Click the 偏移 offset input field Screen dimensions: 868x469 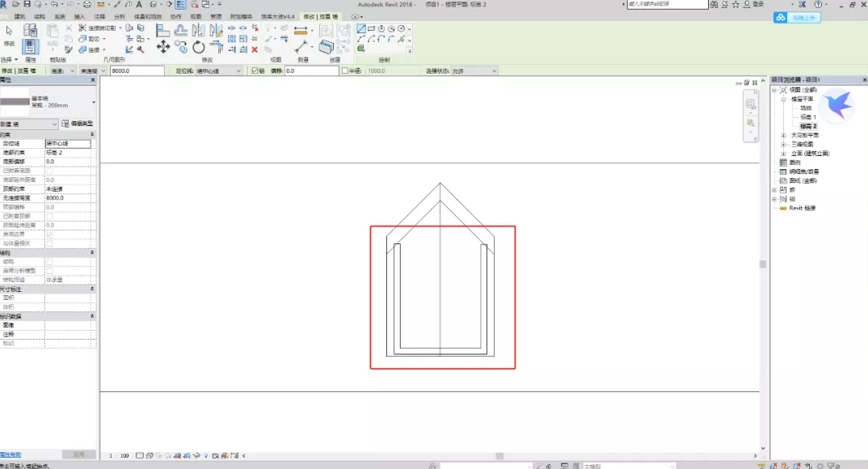(311, 71)
